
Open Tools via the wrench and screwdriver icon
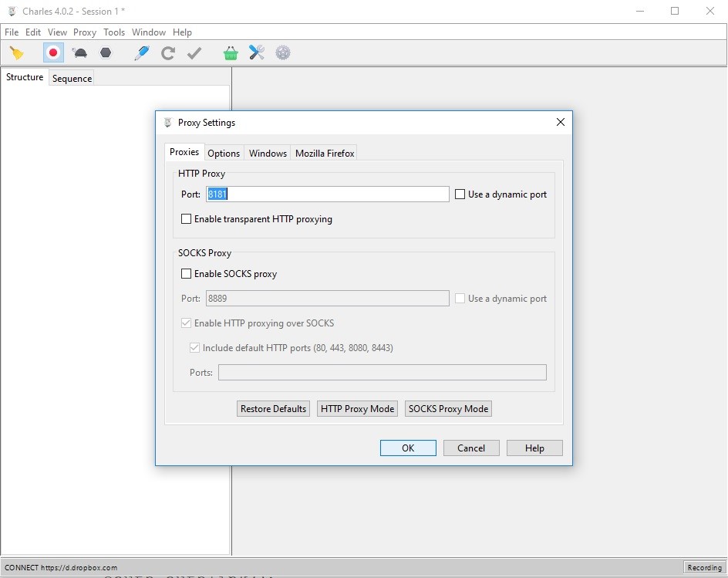point(257,53)
